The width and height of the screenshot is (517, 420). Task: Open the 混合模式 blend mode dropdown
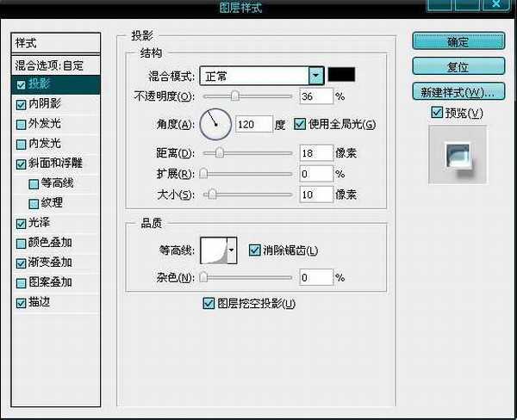[316, 76]
